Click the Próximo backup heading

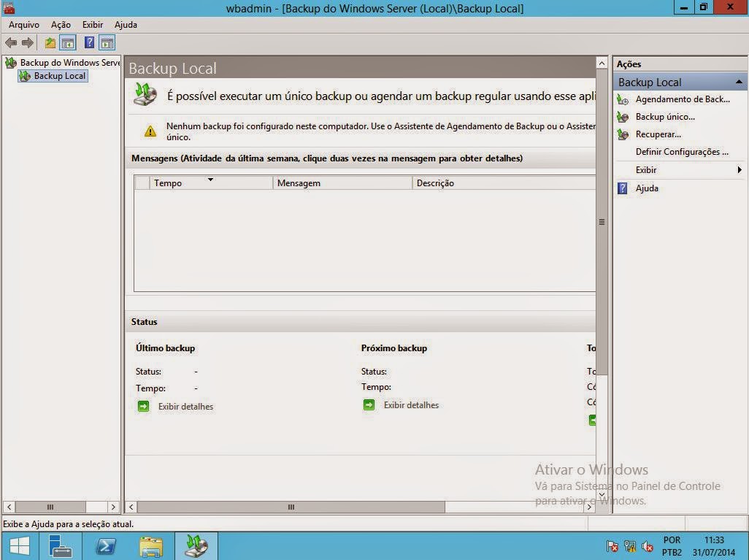pyautogui.click(x=394, y=348)
